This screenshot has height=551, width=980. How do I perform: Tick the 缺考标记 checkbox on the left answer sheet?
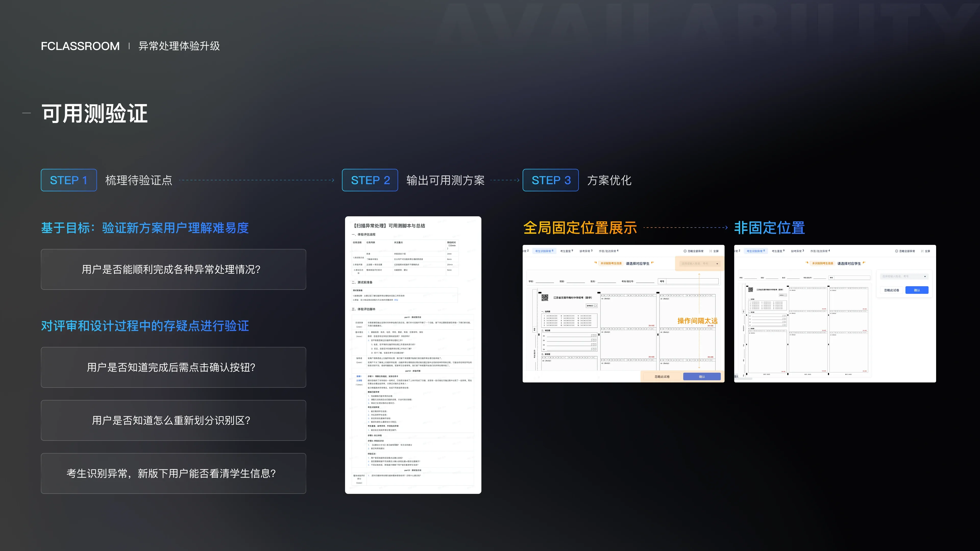click(x=595, y=306)
